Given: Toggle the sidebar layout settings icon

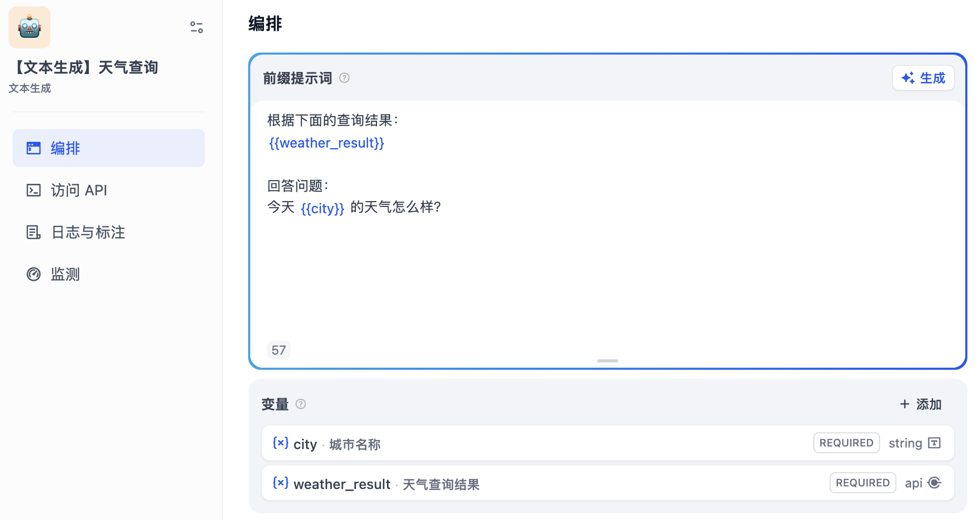Looking at the screenshot, I should tap(197, 27).
